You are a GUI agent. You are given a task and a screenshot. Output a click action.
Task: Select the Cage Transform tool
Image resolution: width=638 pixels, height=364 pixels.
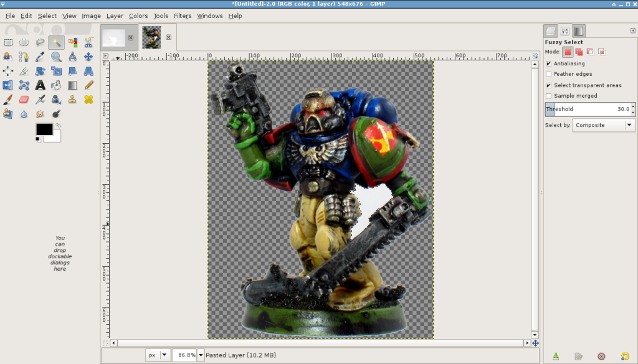(x=24, y=85)
